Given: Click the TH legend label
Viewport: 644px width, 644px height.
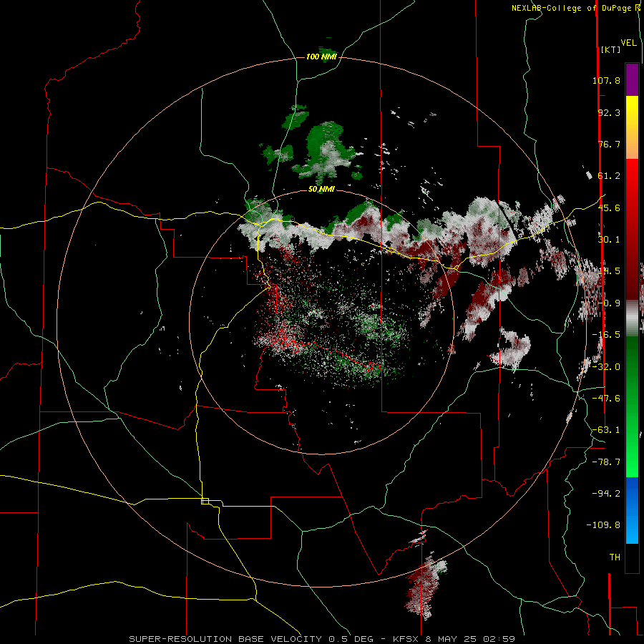Looking at the screenshot, I should coord(615,557).
